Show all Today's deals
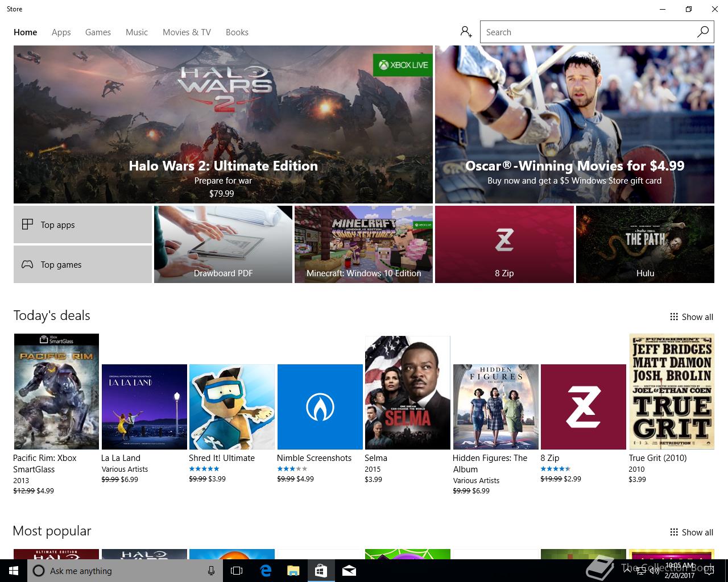 pyautogui.click(x=691, y=317)
